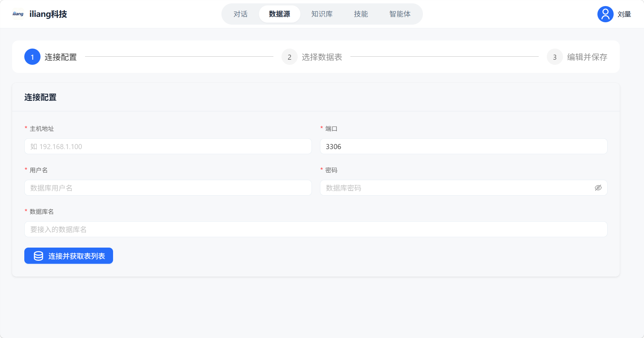
Task: Switch to the 对话 tab
Action: click(x=240, y=14)
